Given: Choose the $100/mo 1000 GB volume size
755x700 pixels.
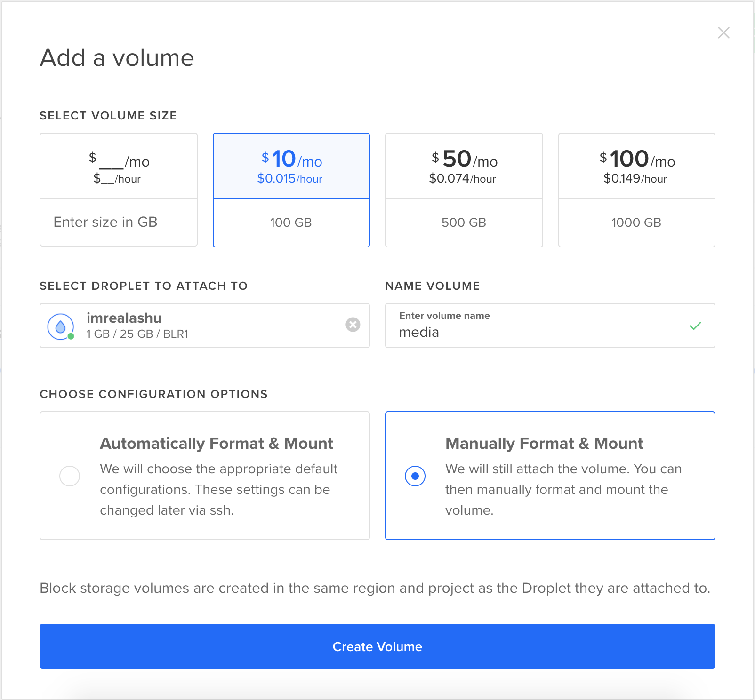Looking at the screenshot, I should click(637, 190).
